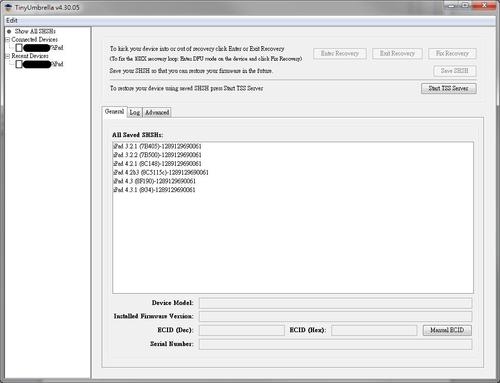Select saved SHSH iPad 4.2.1 (8C148)
This screenshot has height=383, width=500.
[157, 164]
